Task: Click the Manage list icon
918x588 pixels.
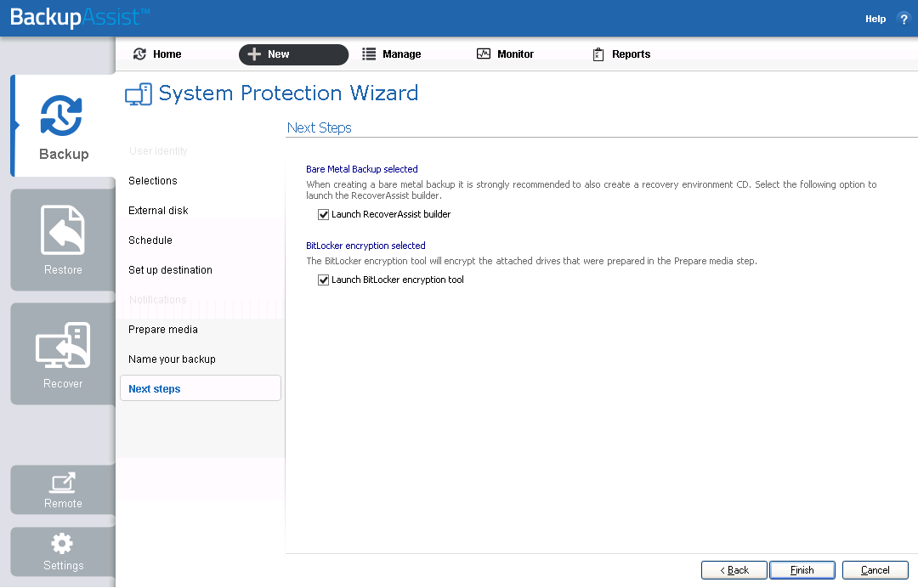Action: (x=369, y=54)
